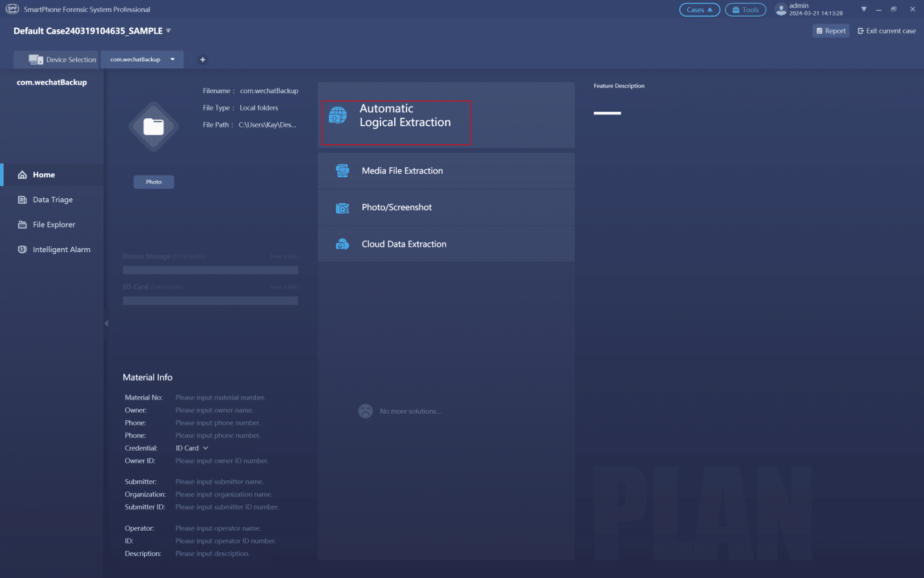Click the SD Card usage bar
This screenshot has width=924, height=578.
coord(211,301)
